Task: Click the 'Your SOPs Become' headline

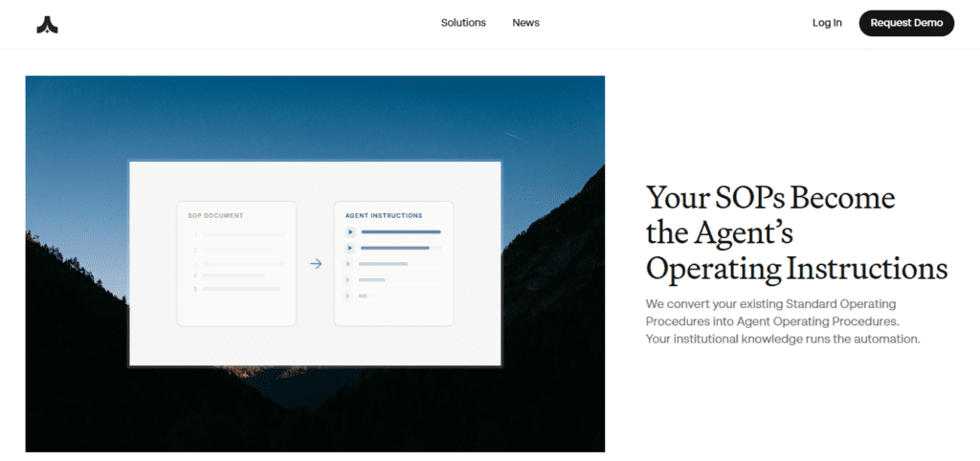Action: 770,198
